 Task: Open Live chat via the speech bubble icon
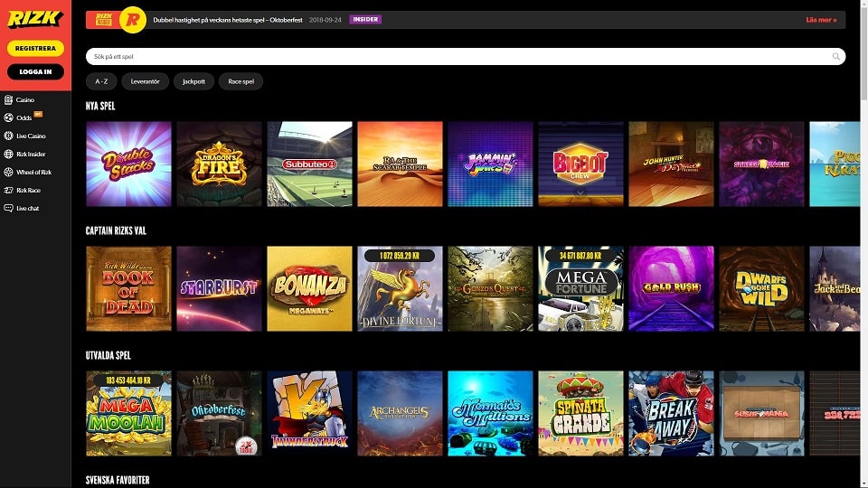pos(8,209)
